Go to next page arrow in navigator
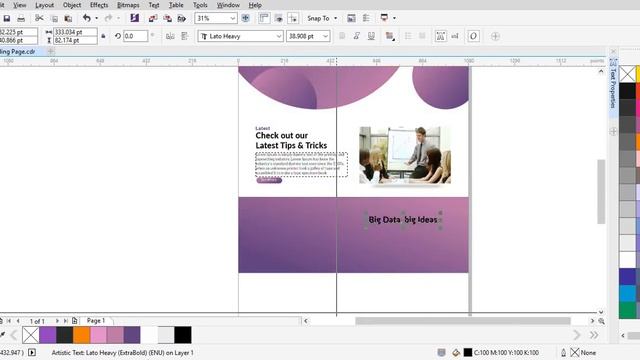 [x=57, y=321]
